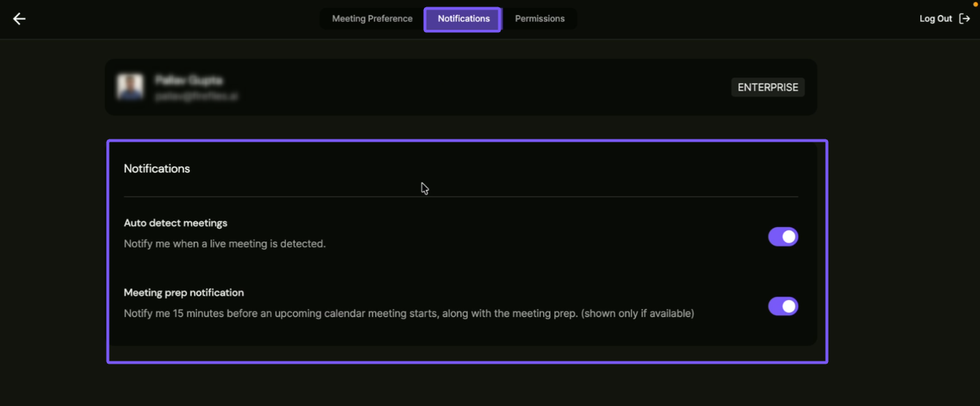Viewport: 980px width, 406px height.
Task: Turn off Meeting prep notification toggle
Action: click(x=783, y=306)
